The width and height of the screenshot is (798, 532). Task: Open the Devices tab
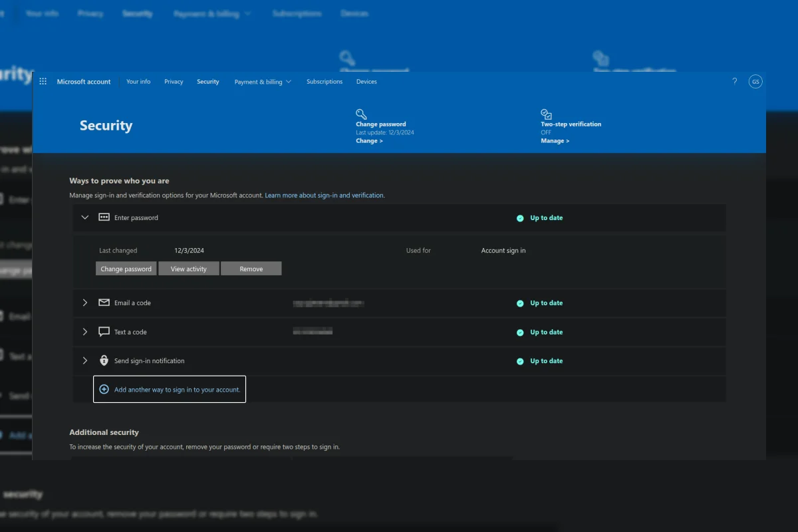pos(366,82)
